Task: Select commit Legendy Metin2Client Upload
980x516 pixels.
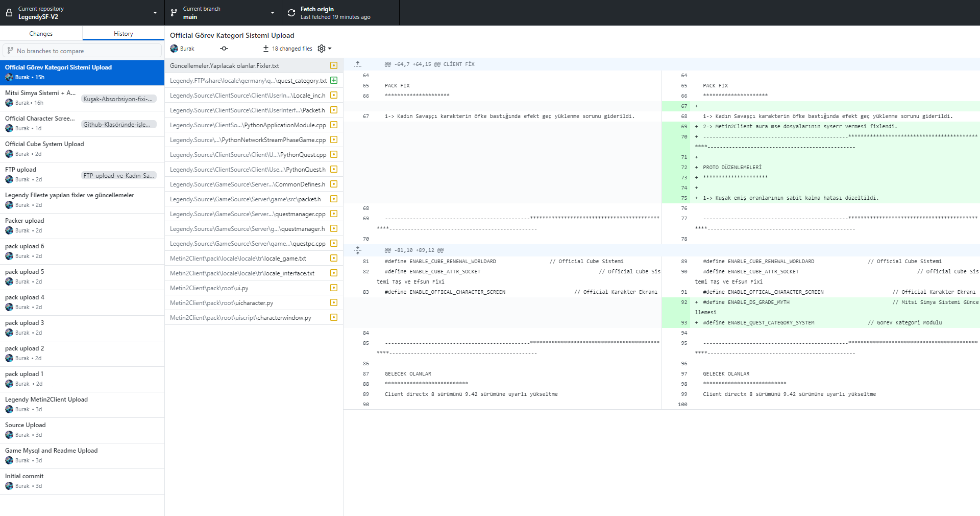Action: click(82, 405)
